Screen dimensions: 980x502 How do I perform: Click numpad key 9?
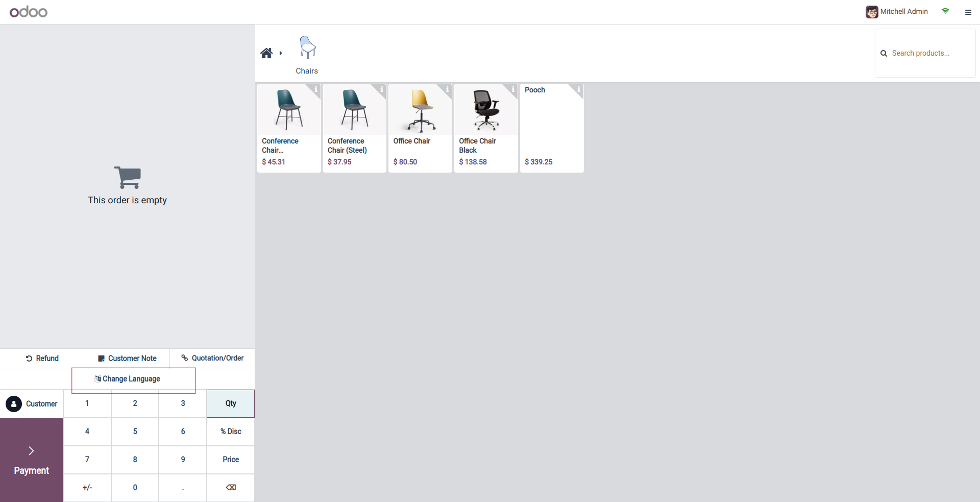pos(183,460)
